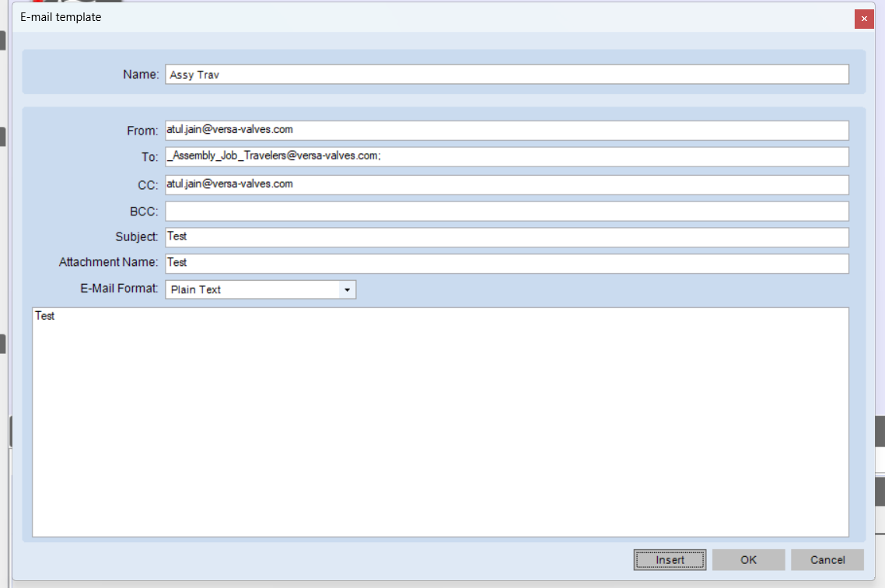Focus the From address field
Image resolution: width=885 pixels, height=588 pixels.
[x=507, y=131]
